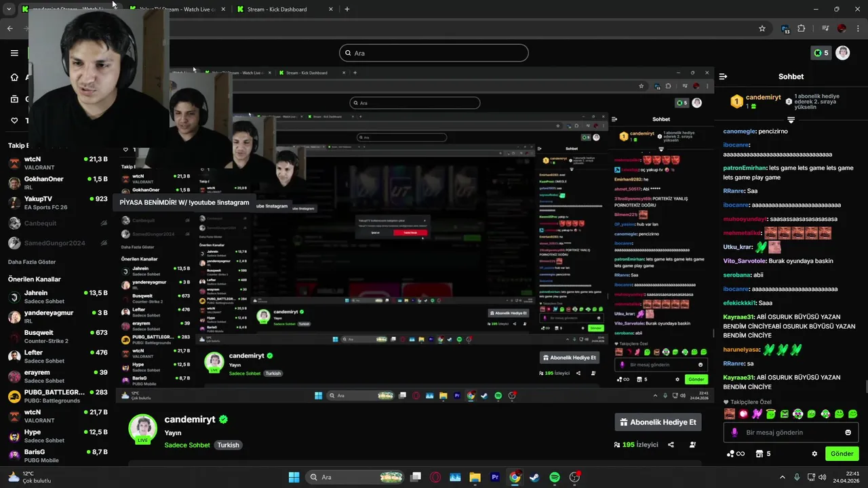The image size is (868, 488).
Task: Insert the purple hands emote
Action: [x=757, y=414]
